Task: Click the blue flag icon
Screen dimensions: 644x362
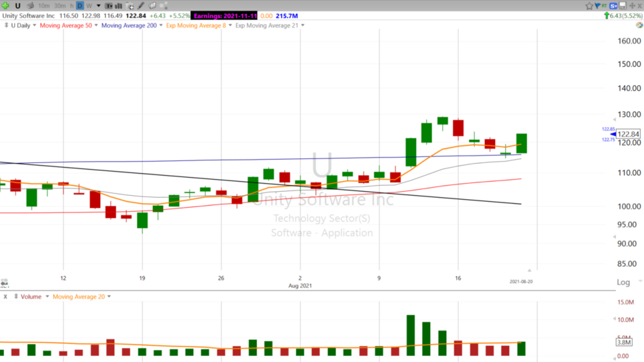Action: pyautogui.click(x=597, y=6)
